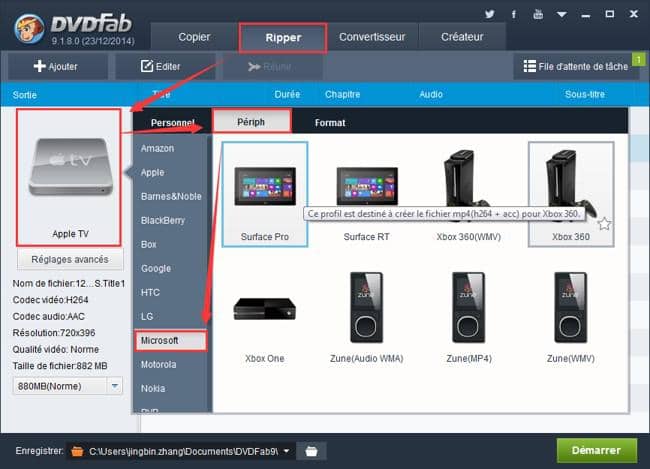Screen dimensions: 650x469
Task: Select Box in the device list
Action: tap(148, 245)
